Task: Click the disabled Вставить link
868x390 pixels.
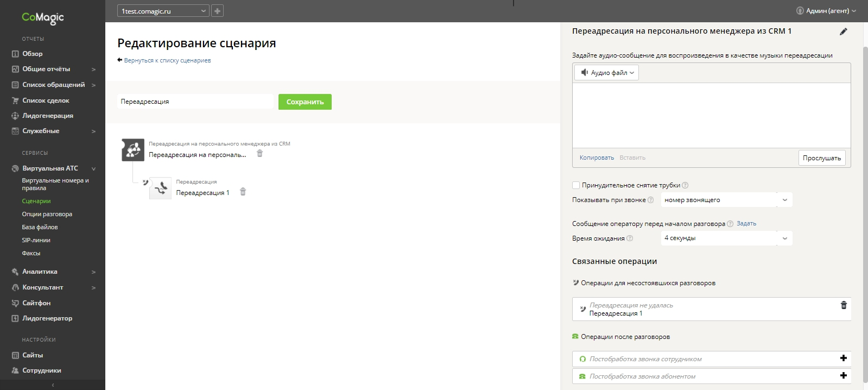Action: (x=632, y=158)
